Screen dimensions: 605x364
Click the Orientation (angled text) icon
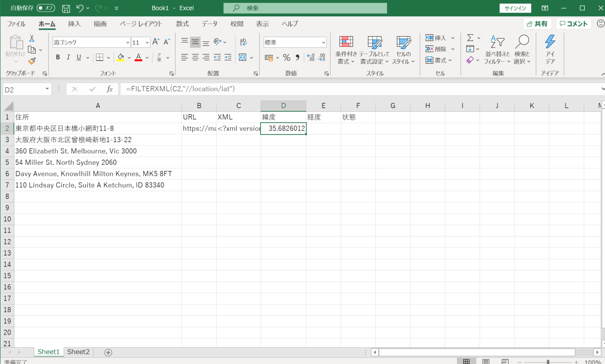tap(217, 42)
